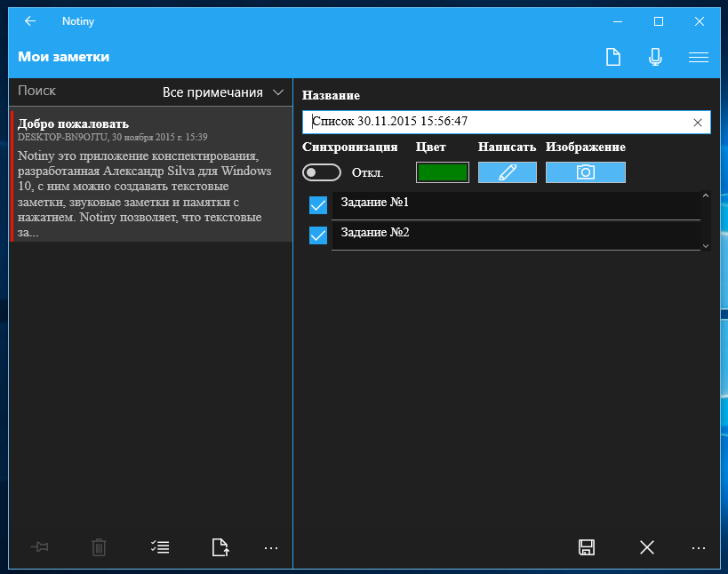This screenshot has height=574, width=728.
Task: Go back with the arrow in title bar
Action: tap(30, 21)
